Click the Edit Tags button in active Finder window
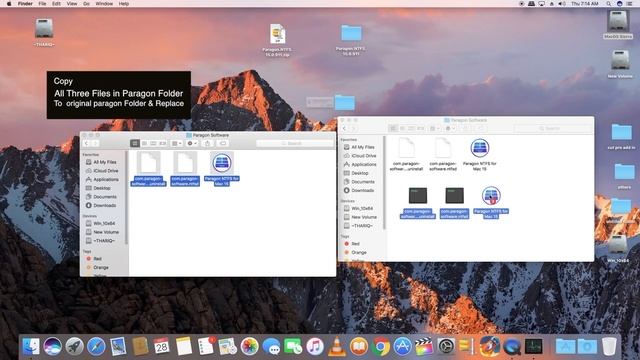The width and height of the screenshot is (640, 360). [223, 143]
